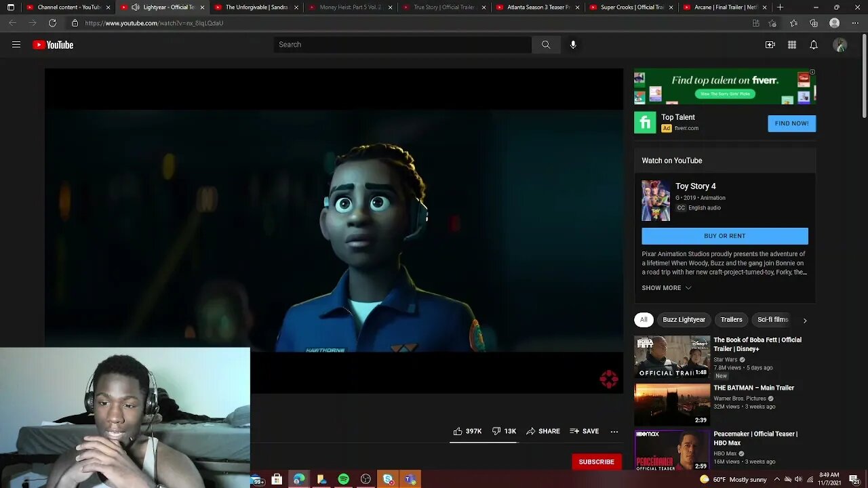868x488 pixels.
Task: Add this page to favorites star
Action: tap(772, 23)
